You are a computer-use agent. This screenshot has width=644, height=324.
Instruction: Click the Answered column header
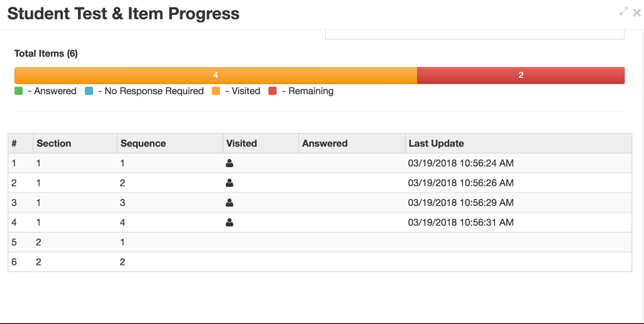(x=324, y=143)
